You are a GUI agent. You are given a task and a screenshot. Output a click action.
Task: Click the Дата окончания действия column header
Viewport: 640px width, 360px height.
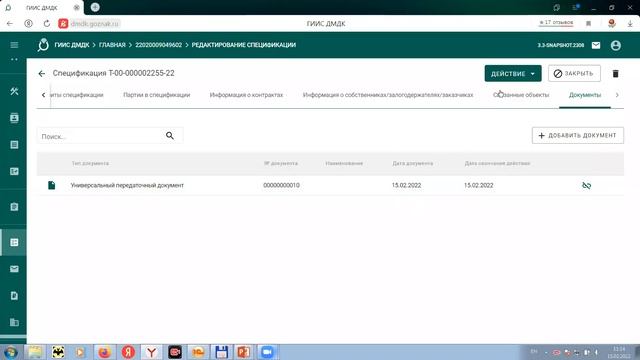coord(497,163)
